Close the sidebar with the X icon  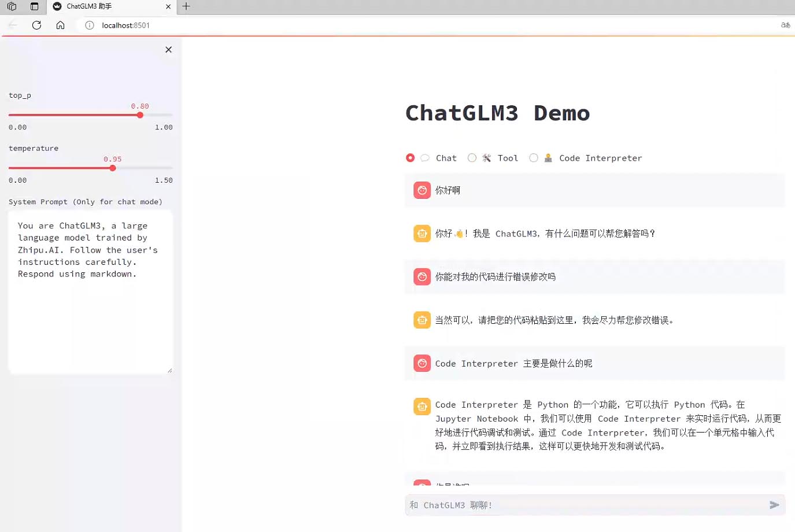(x=168, y=50)
